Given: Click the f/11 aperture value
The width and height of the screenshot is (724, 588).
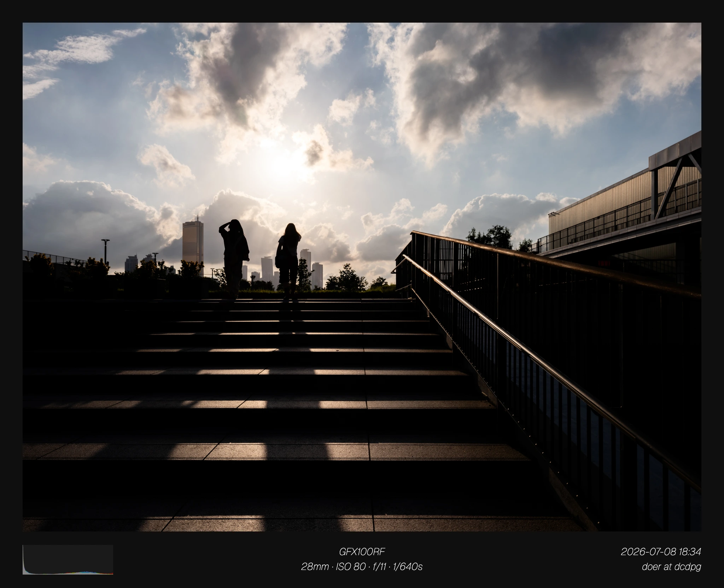Looking at the screenshot, I should coord(379,566).
